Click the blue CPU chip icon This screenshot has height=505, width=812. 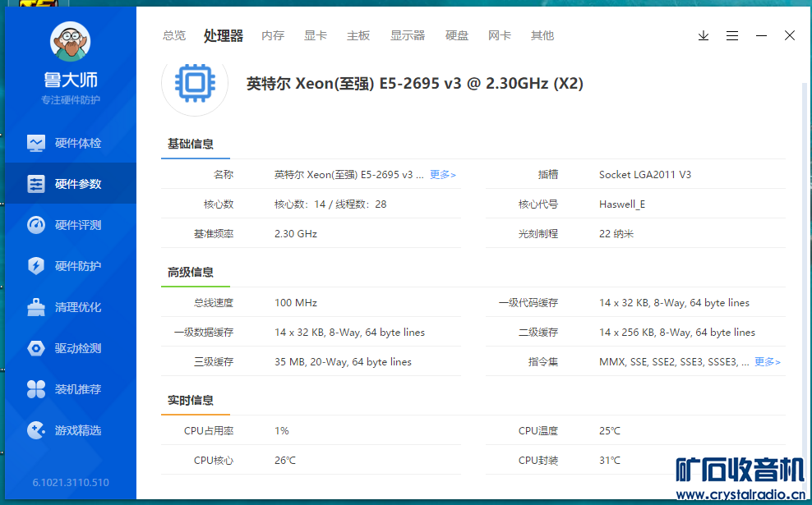click(195, 83)
